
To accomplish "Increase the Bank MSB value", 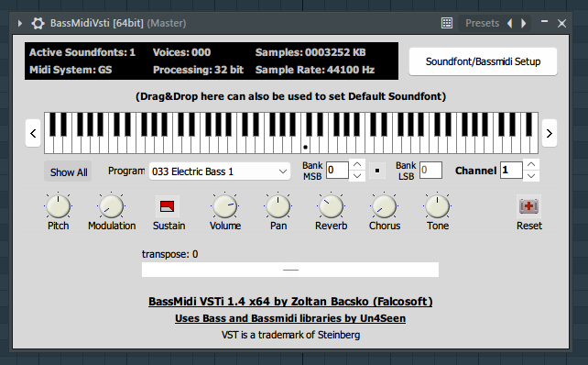I will 357,165.
